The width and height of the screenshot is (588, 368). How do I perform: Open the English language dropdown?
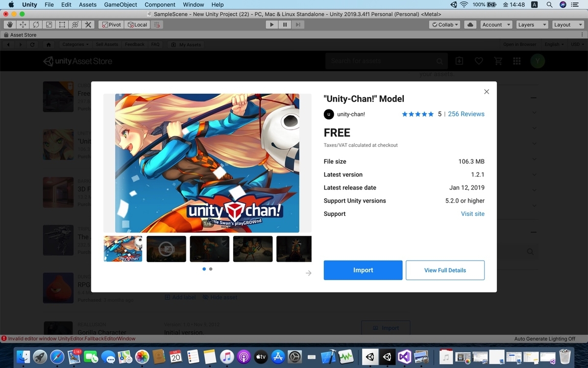tap(554, 45)
